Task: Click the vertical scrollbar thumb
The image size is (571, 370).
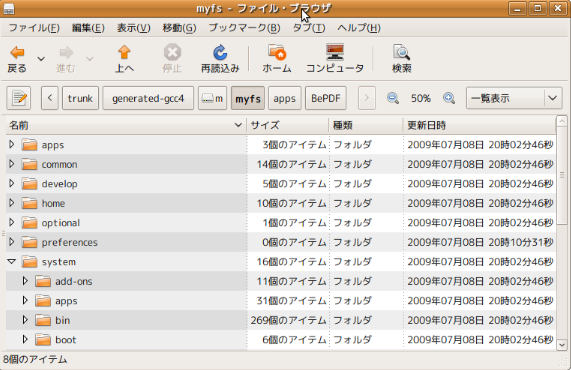Action: [562, 176]
